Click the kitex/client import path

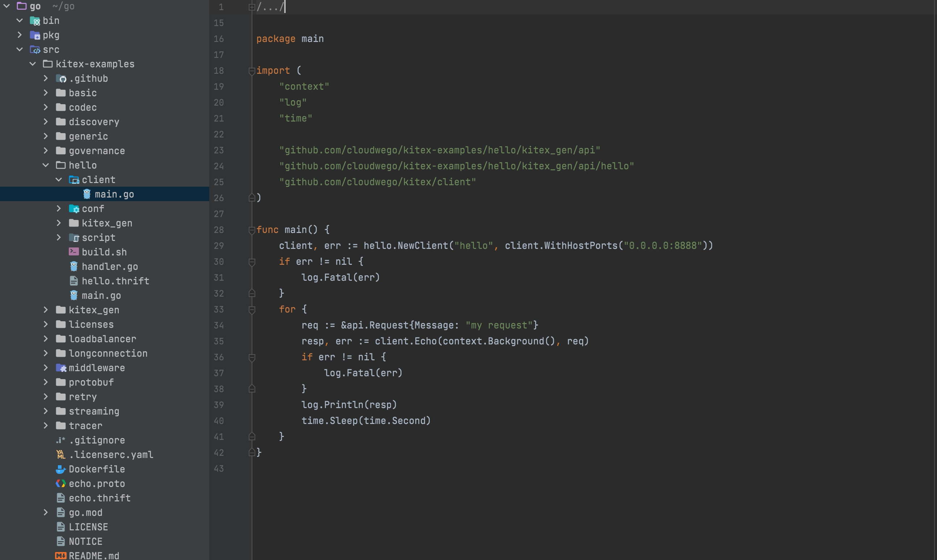click(x=377, y=182)
